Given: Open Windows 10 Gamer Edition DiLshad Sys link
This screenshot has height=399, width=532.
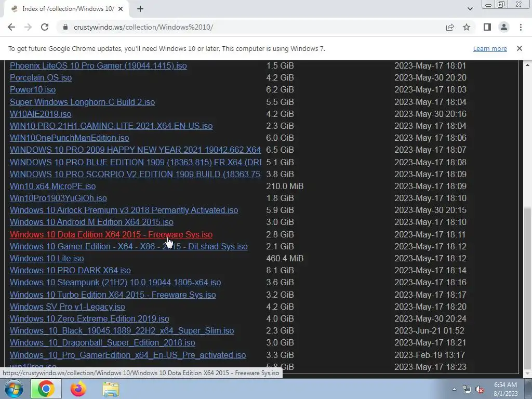Looking at the screenshot, I should [x=129, y=246].
